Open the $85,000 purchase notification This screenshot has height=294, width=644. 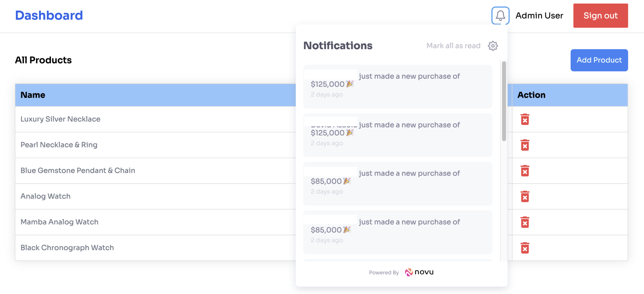point(397,184)
